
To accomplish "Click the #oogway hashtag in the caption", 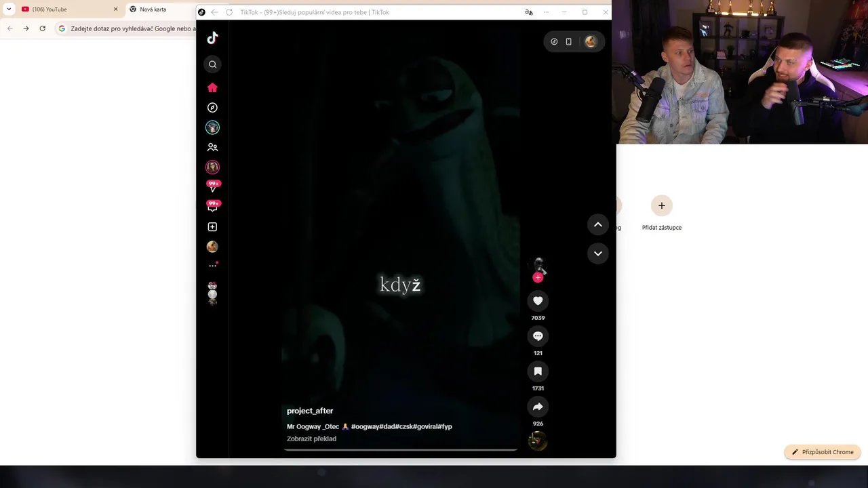I will pos(364,426).
